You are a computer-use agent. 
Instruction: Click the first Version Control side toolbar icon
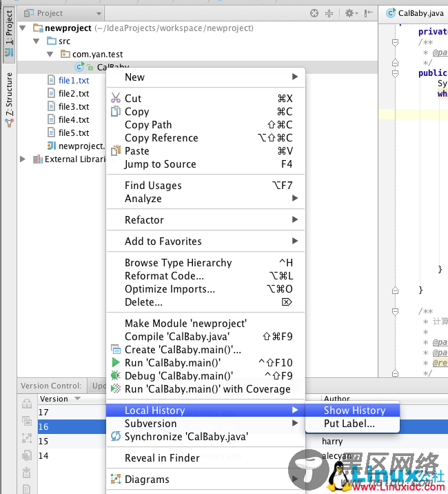pyautogui.click(x=27, y=404)
